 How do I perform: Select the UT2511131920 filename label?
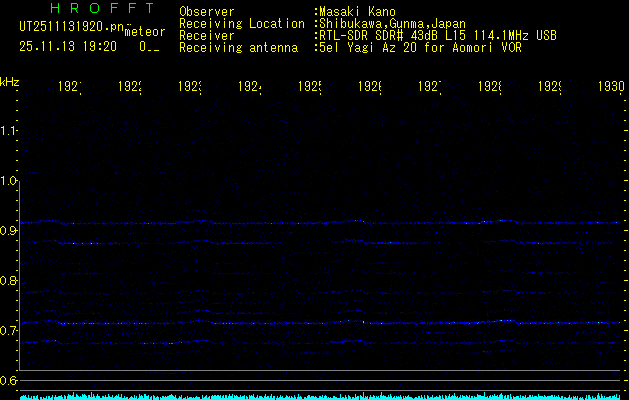click(x=68, y=26)
